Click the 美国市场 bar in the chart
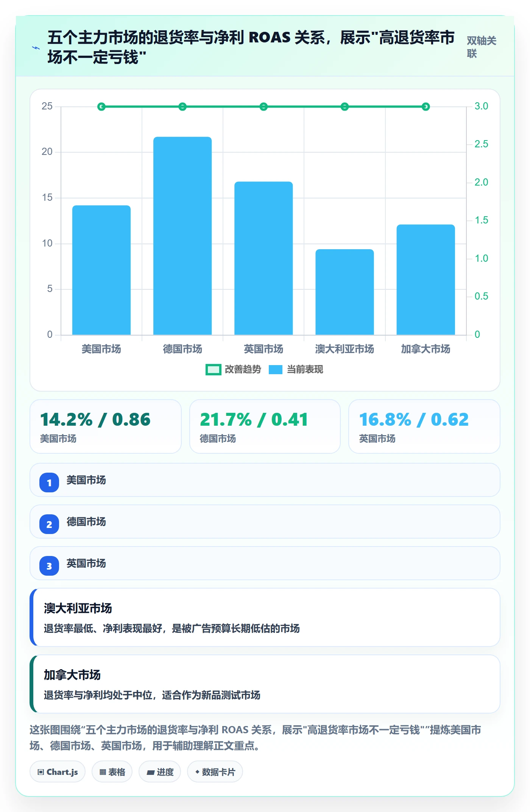This screenshot has width=530, height=812. point(101,270)
